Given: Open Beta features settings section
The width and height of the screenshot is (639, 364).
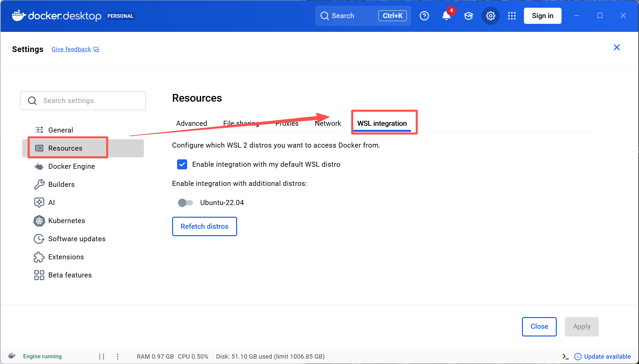Looking at the screenshot, I should pos(83,275).
